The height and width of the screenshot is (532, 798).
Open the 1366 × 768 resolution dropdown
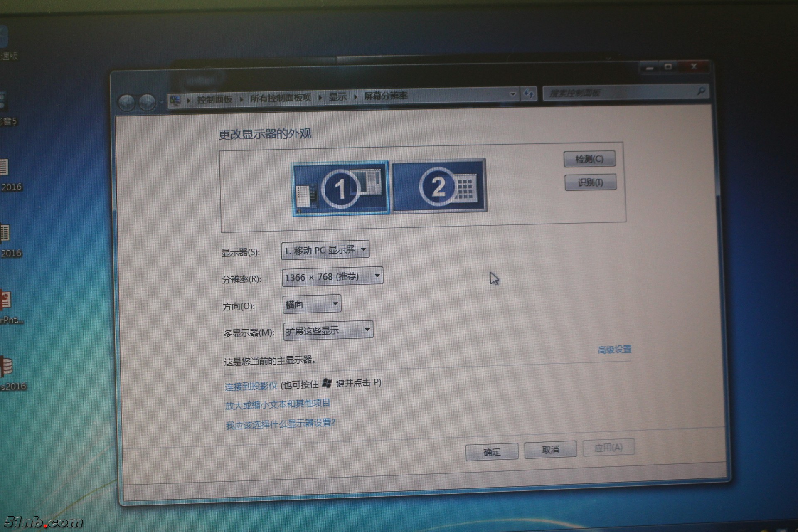(332, 277)
